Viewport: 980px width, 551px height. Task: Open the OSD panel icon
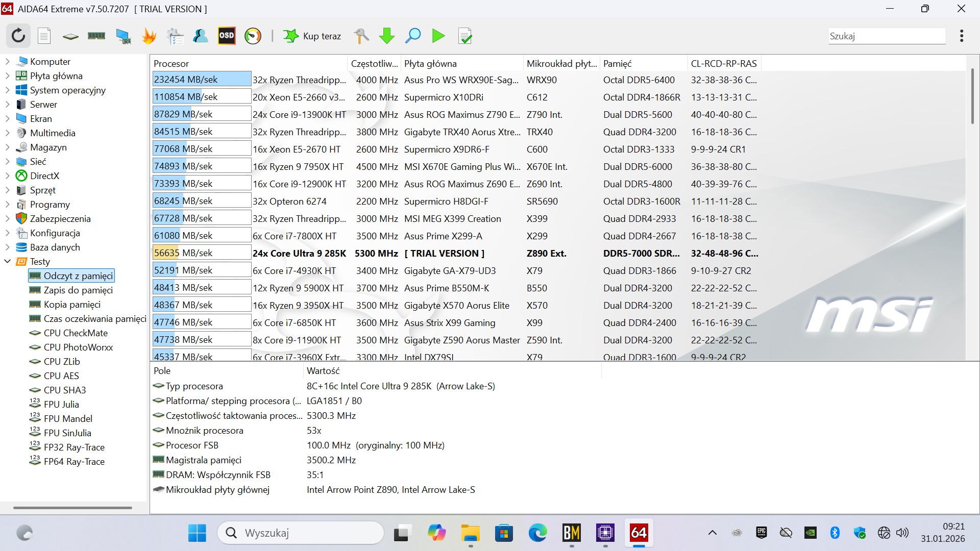tap(227, 36)
